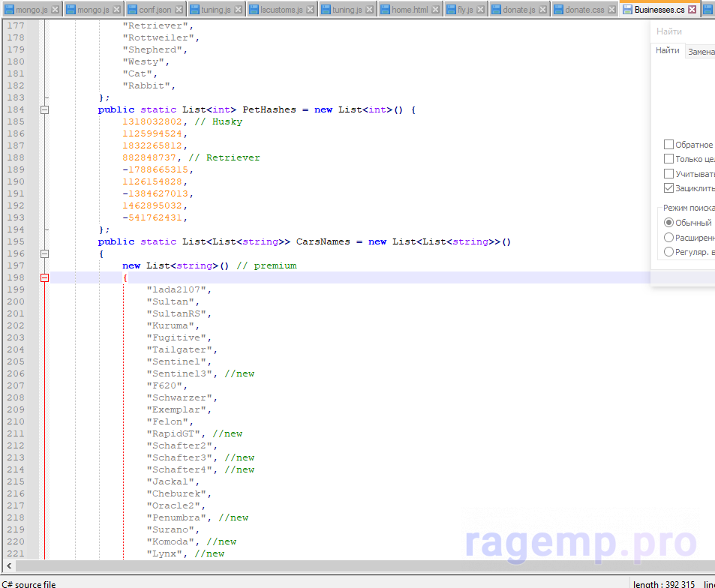Click line number 221 in the margin
This screenshot has height=588, width=715.
[x=16, y=553]
